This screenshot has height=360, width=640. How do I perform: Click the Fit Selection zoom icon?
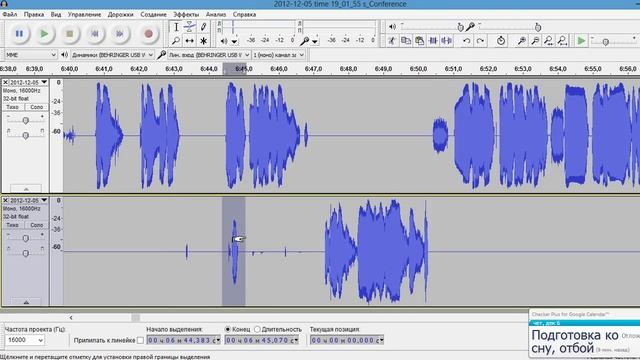(549, 40)
